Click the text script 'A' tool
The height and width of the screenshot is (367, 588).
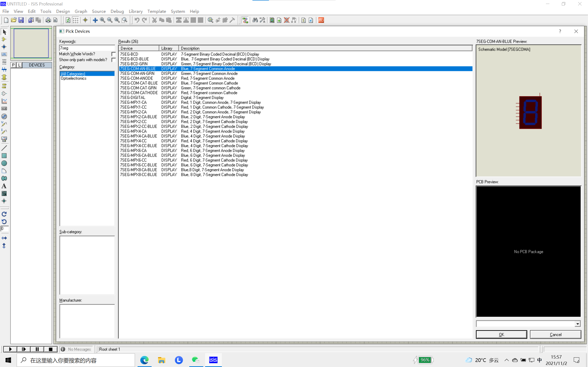point(4,186)
